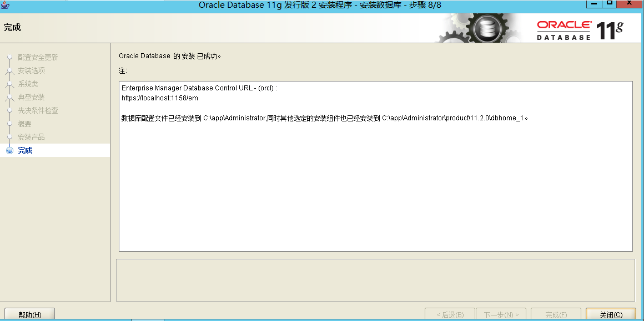Click the Enterprise Manager Database Control URL line
Viewport: 644px width, 321px height.
pos(199,88)
